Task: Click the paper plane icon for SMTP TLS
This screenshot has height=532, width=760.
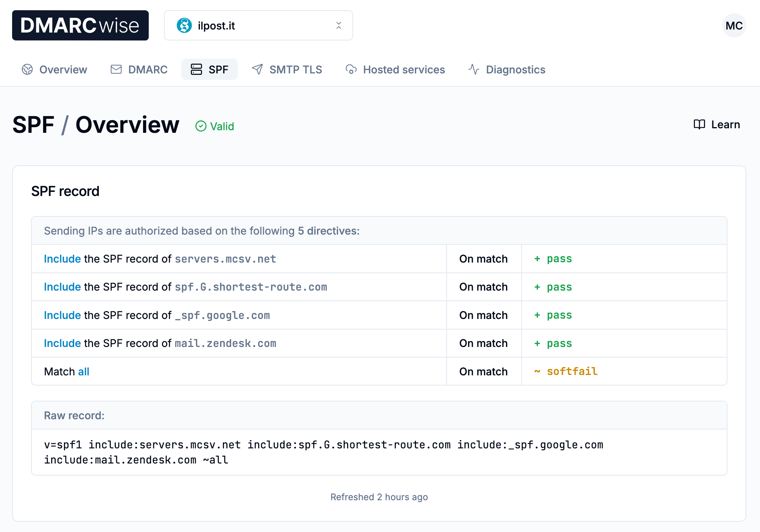Action: (x=257, y=69)
